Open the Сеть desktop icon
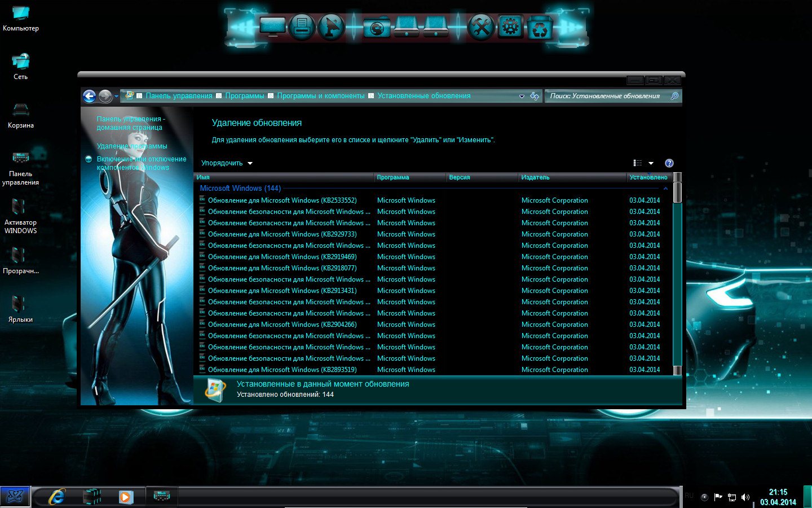This screenshot has width=812, height=508. point(21,67)
